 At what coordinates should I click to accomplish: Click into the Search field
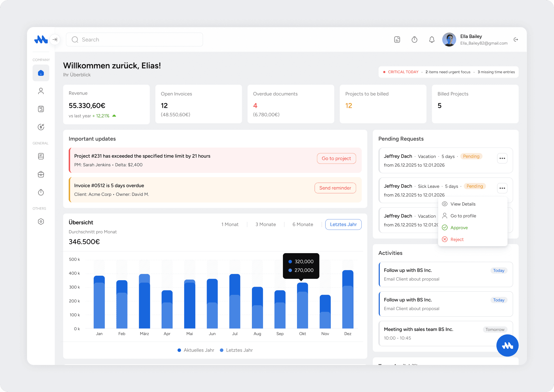135,40
